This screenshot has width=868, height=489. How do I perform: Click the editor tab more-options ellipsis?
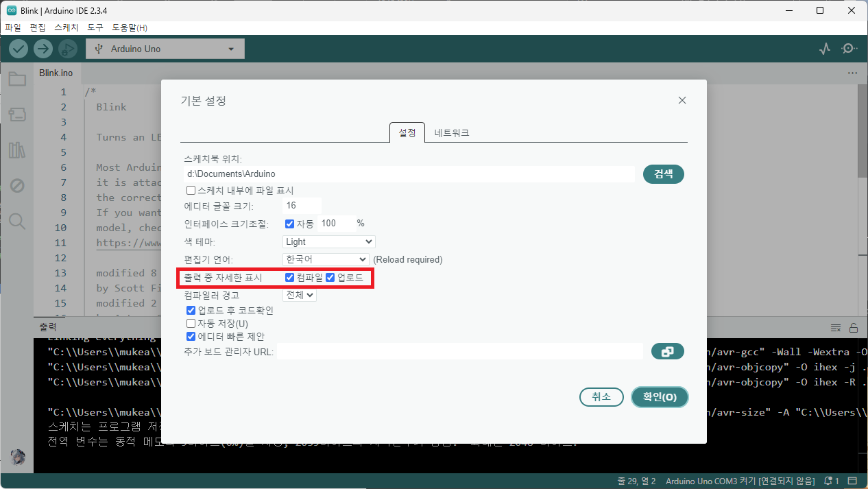[x=852, y=73]
